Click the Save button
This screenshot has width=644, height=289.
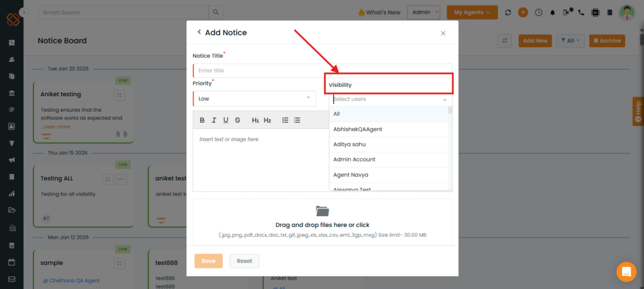pyautogui.click(x=208, y=261)
